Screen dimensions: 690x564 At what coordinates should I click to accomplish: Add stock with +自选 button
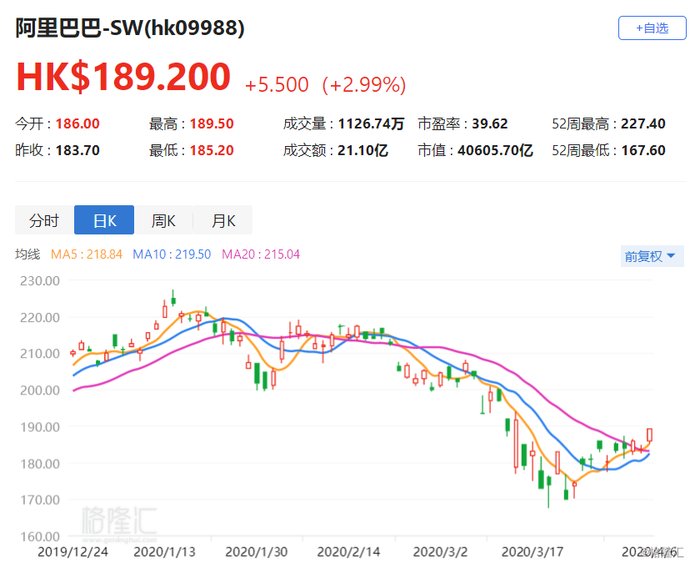click(652, 28)
